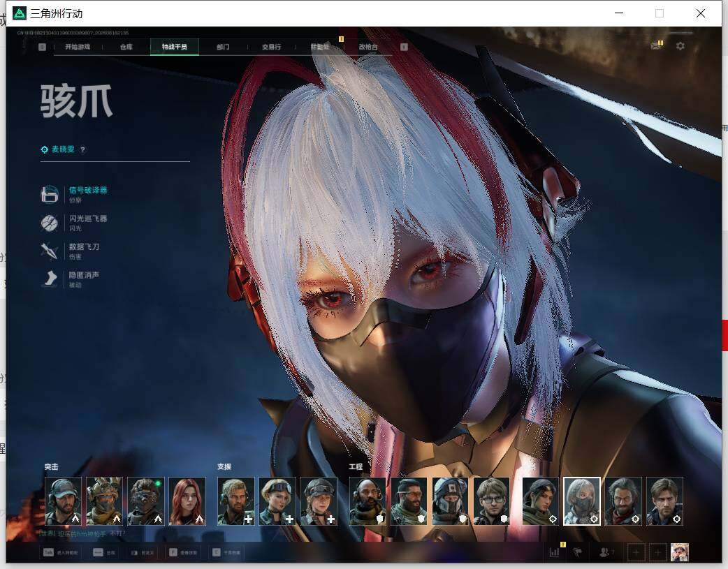
Task: Select the 数据飞刀 skill icon
Action: click(49, 251)
